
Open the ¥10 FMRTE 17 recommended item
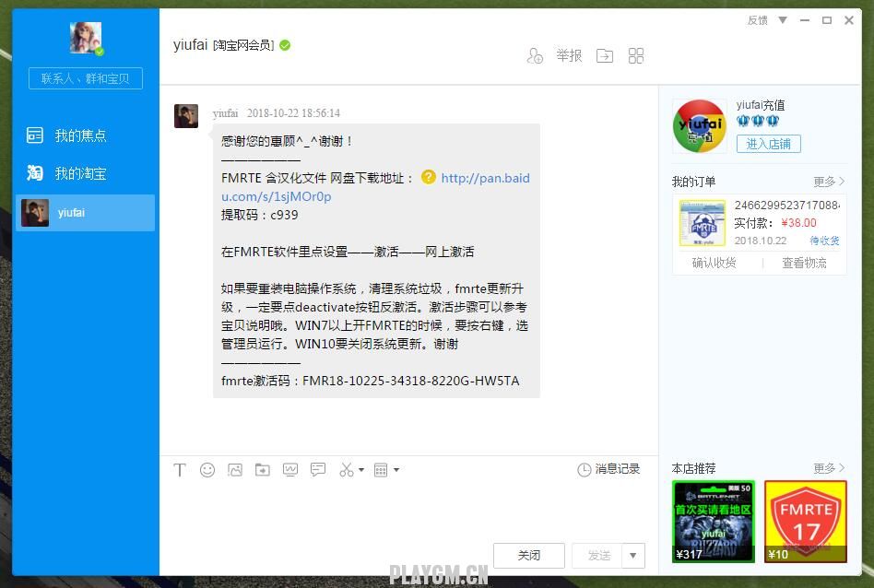[806, 521]
